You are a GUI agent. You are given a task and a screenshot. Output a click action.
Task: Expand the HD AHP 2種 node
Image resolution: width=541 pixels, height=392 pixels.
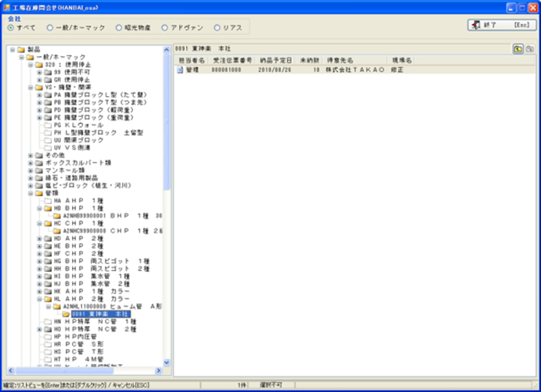tap(39, 238)
